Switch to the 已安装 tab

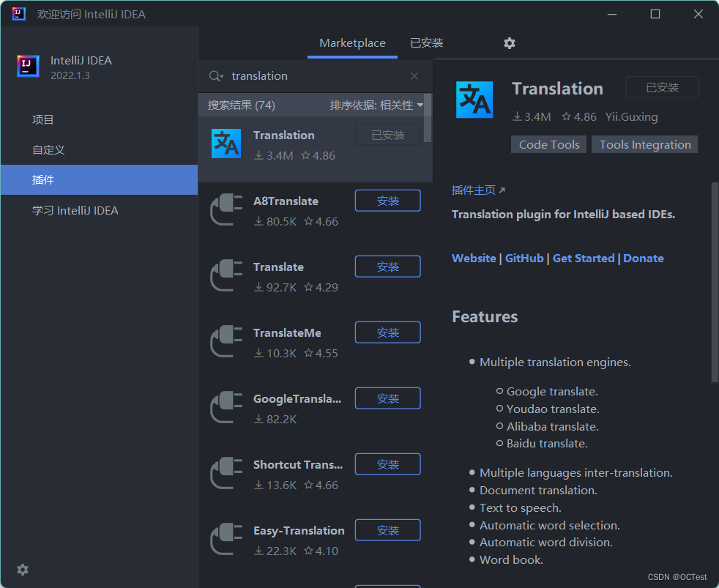point(426,43)
